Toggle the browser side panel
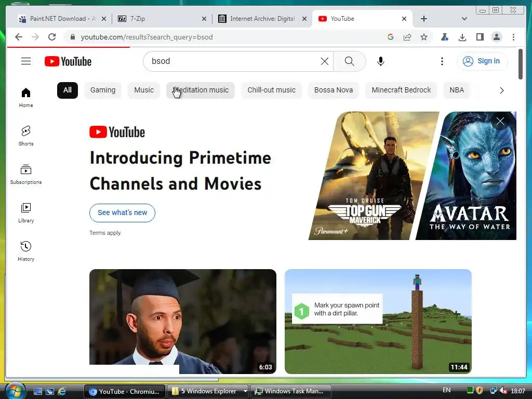Screen dimensions: 532x399 480,37
